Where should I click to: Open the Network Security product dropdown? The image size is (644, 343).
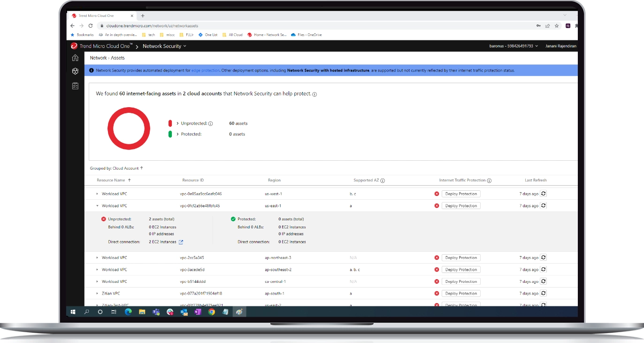[x=164, y=46]
